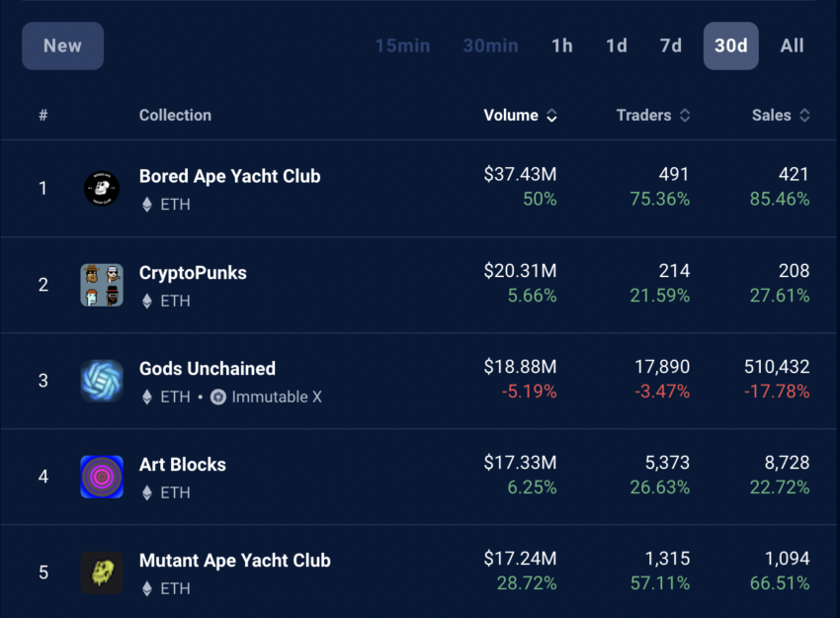The height and width of the screenshot is (618, 840).
Task: Toggle the New collections filter
Action: click(x=62, y=46)
